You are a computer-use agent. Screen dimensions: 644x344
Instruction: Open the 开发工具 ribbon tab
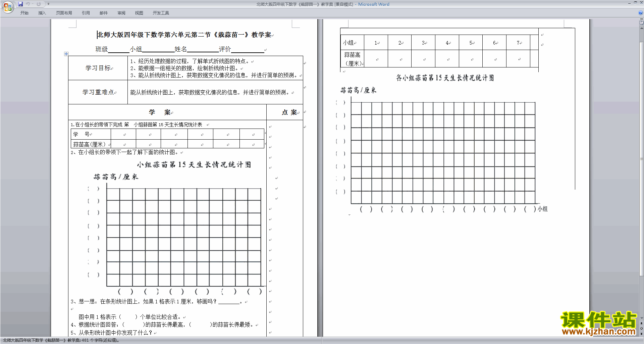pos(161,13)
